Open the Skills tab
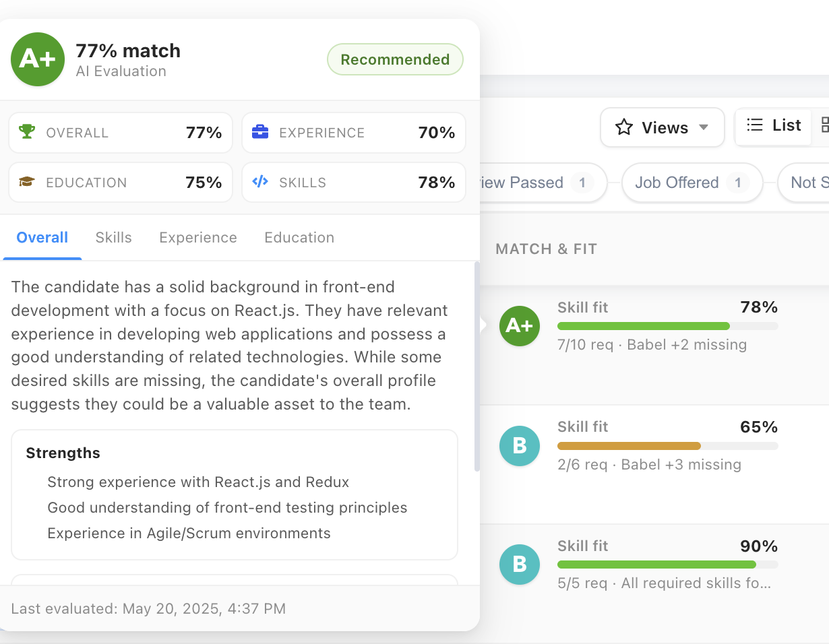This screenshot has width=829, height=644. pos(113,237)
